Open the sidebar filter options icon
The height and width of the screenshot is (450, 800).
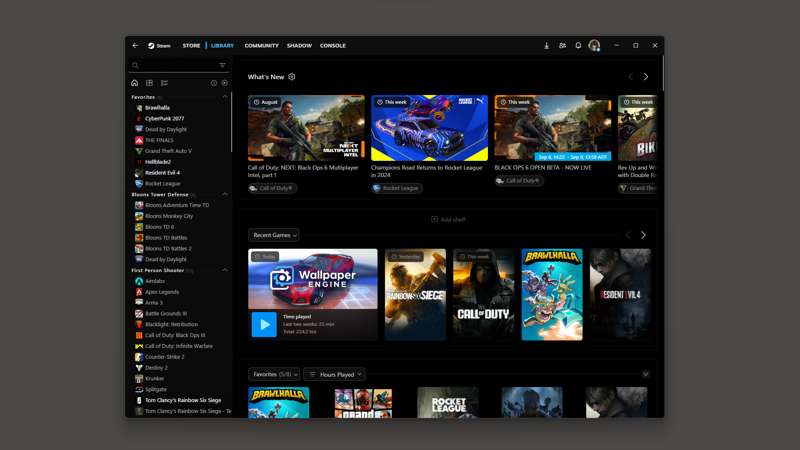click(222, 65)
